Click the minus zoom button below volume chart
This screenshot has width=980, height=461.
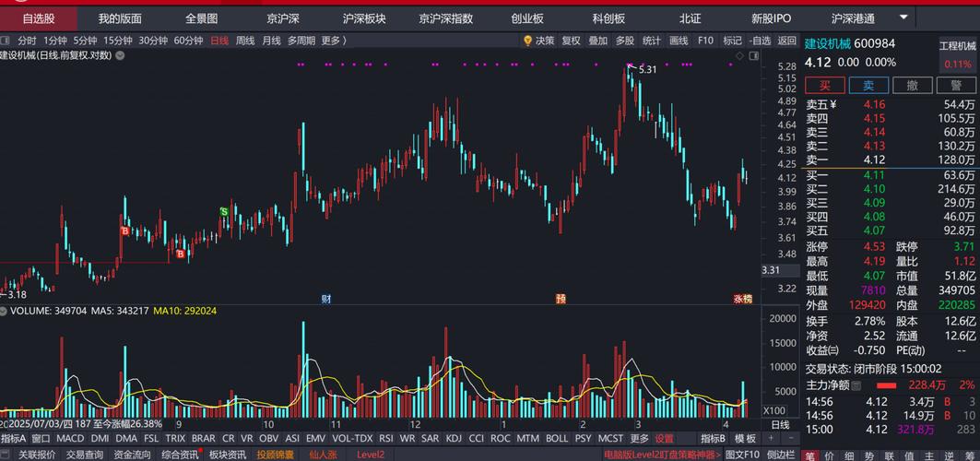[x=790, y=439]
